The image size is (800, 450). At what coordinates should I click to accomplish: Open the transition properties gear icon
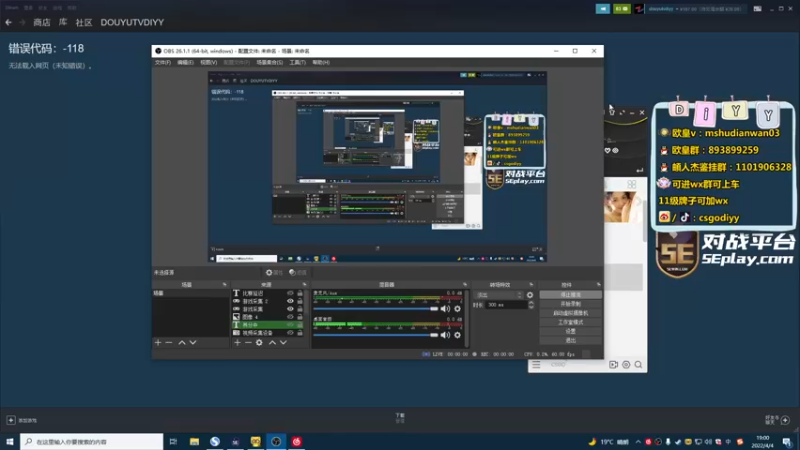click(530, 295)
